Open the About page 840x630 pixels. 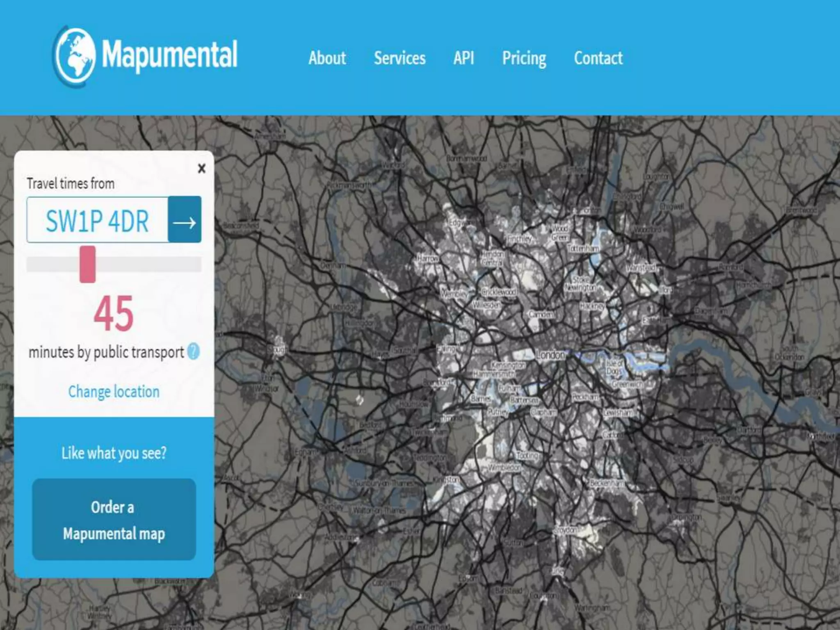click(327, 58)
